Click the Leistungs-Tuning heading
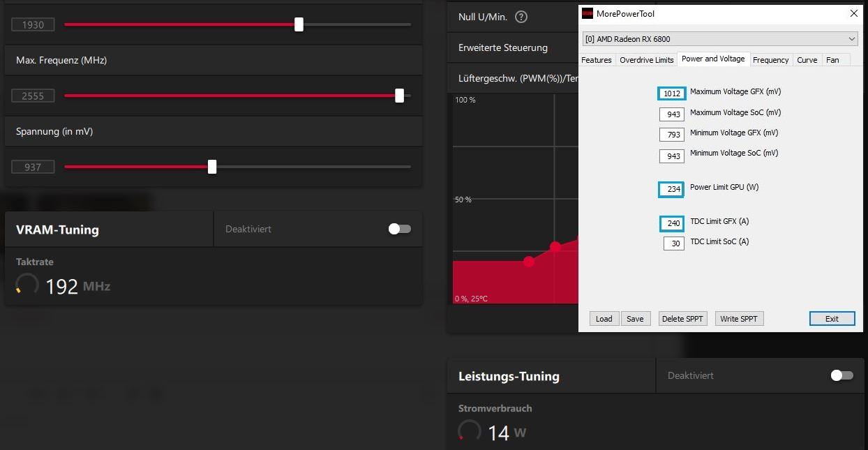This screenshot has width=868, height=450. coord(509,376)
